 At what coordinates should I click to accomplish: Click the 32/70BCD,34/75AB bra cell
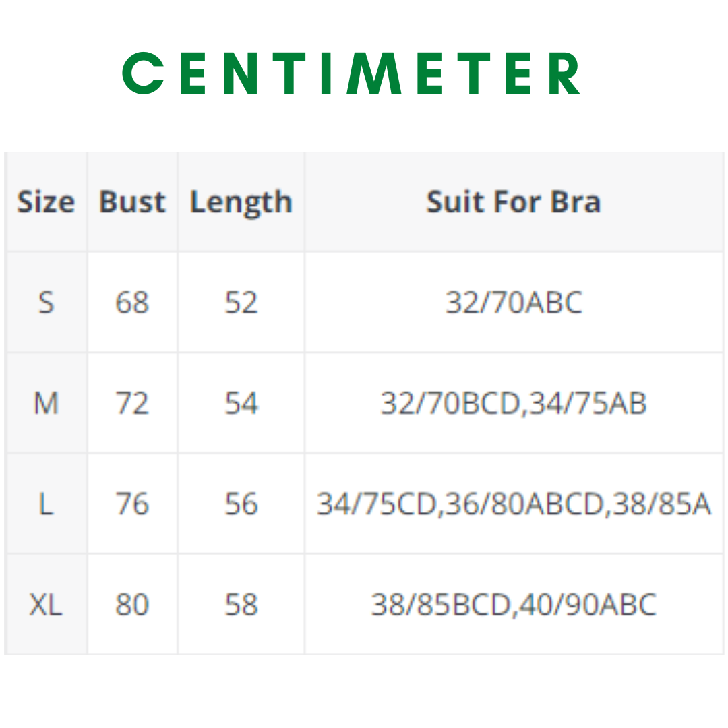click(x=514, y=403)
